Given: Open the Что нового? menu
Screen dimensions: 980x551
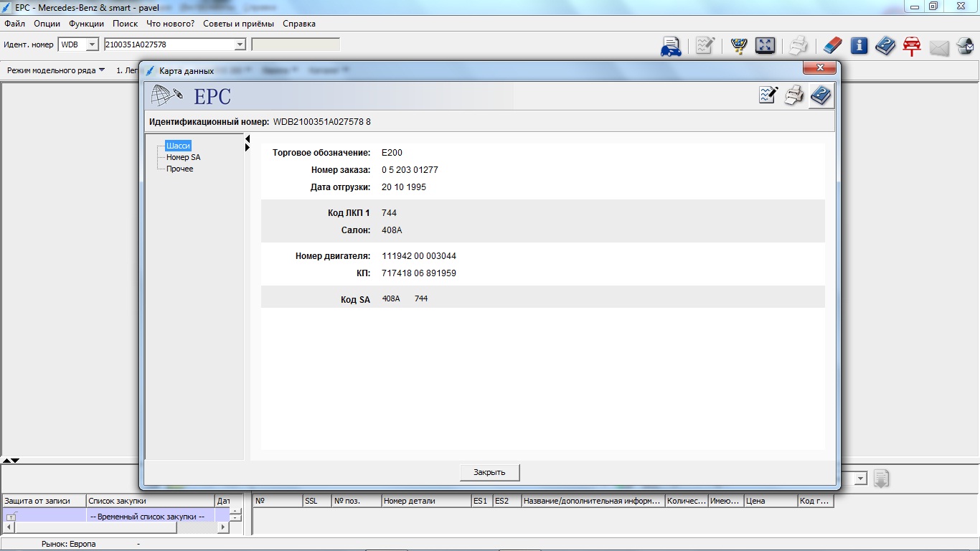Looking at the screenshot, I should point(171,24).
